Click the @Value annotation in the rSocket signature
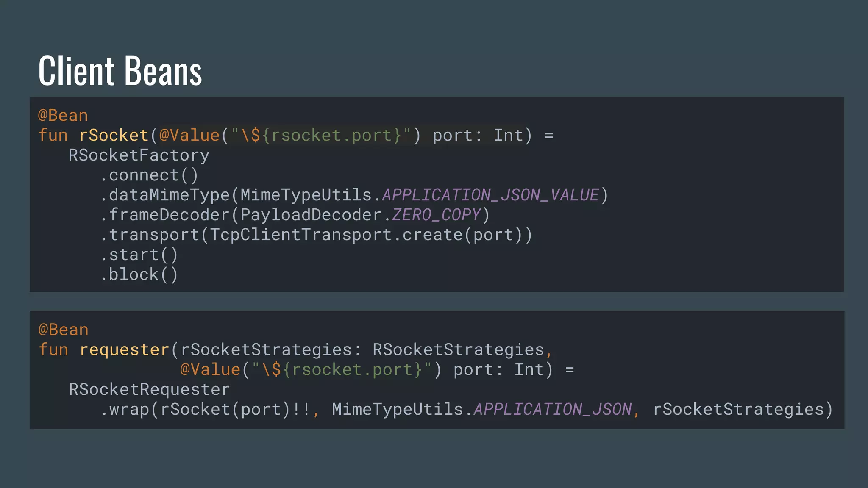The image size is (868, 488). coord(189,135)
